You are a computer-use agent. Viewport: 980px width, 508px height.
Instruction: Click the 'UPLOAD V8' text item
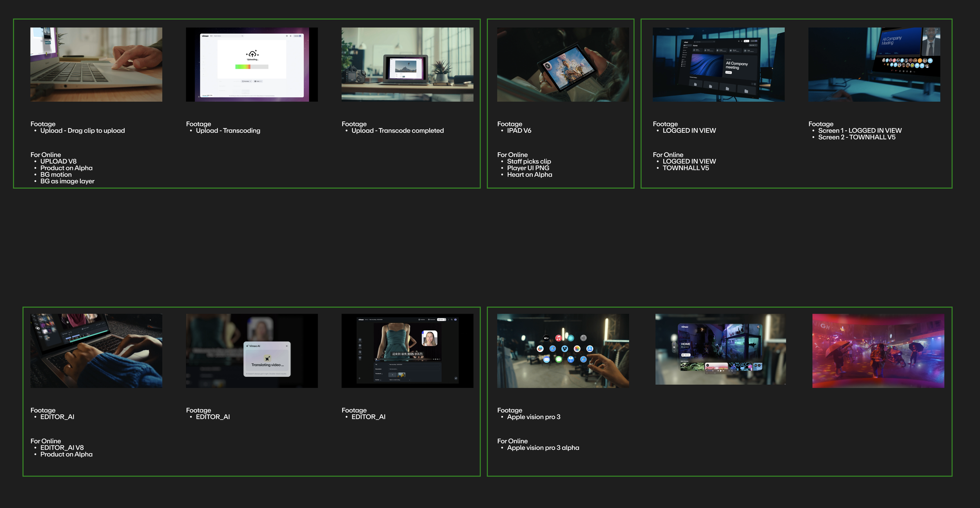tap(58, 161)
